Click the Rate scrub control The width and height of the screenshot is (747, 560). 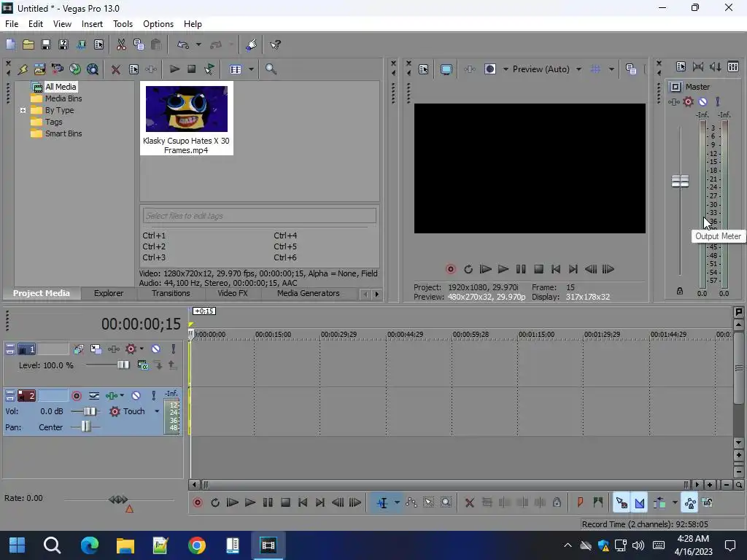click(118, 499)
